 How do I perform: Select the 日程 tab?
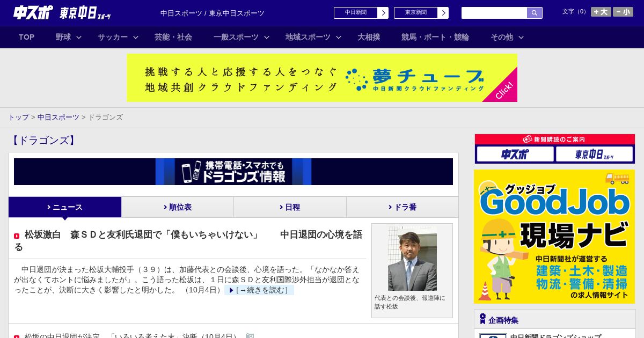point(290,207)
